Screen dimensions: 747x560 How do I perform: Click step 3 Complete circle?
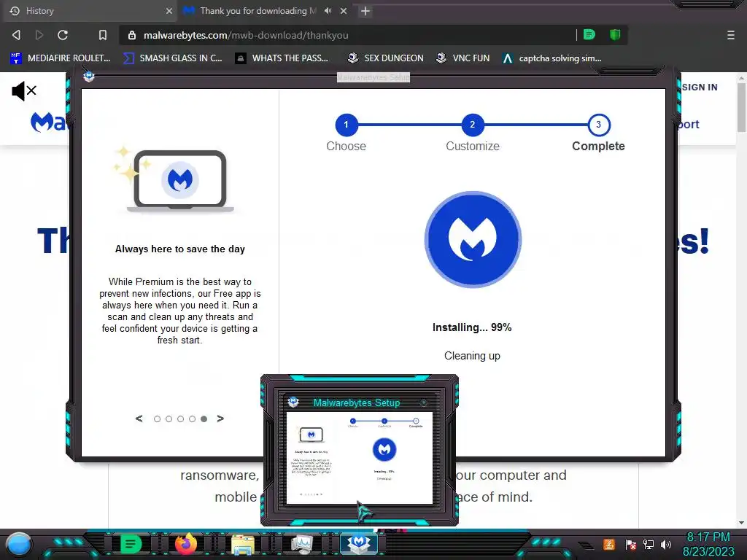click(x=599, y=125)
